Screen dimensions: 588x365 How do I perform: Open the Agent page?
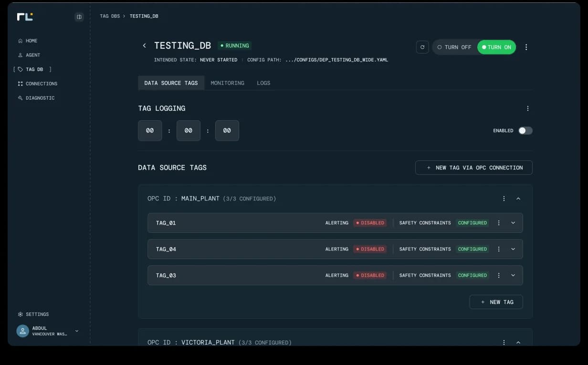click(33, 55)
